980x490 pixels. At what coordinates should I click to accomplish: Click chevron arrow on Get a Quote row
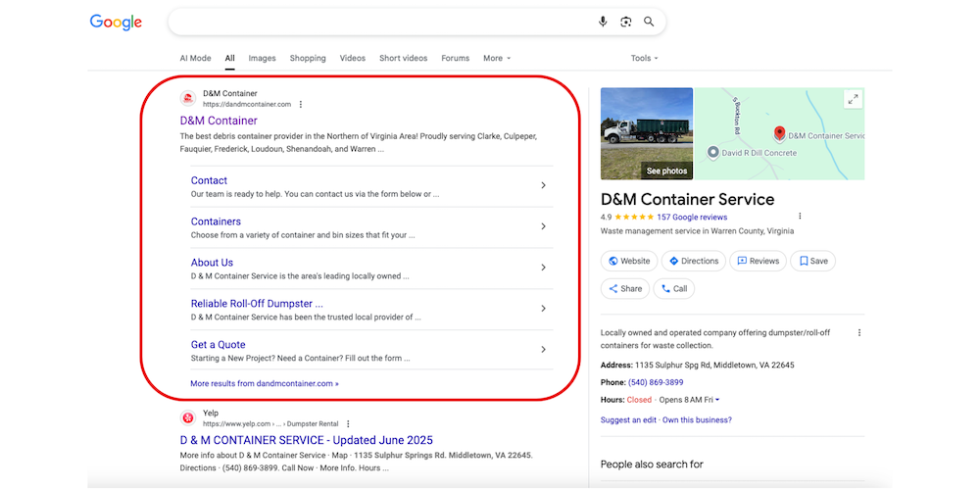[x=543, y=350]
